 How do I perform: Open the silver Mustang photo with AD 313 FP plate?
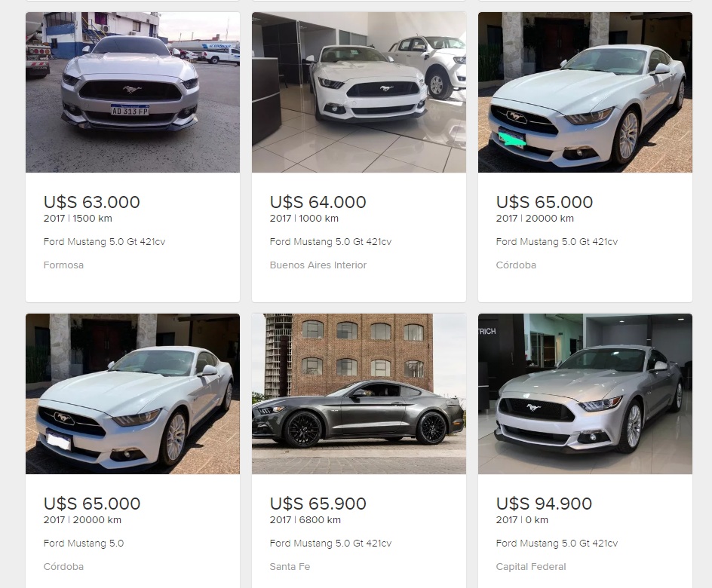point(132,92)
